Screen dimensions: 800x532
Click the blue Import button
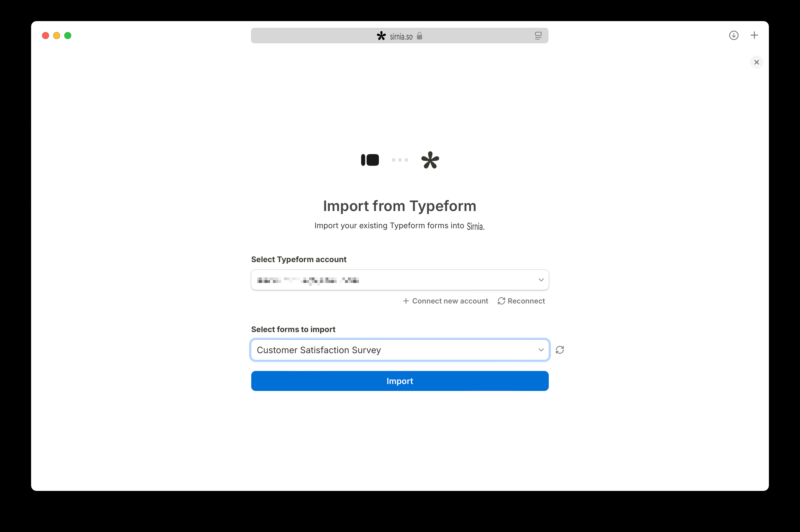click(x=400, y=381)
